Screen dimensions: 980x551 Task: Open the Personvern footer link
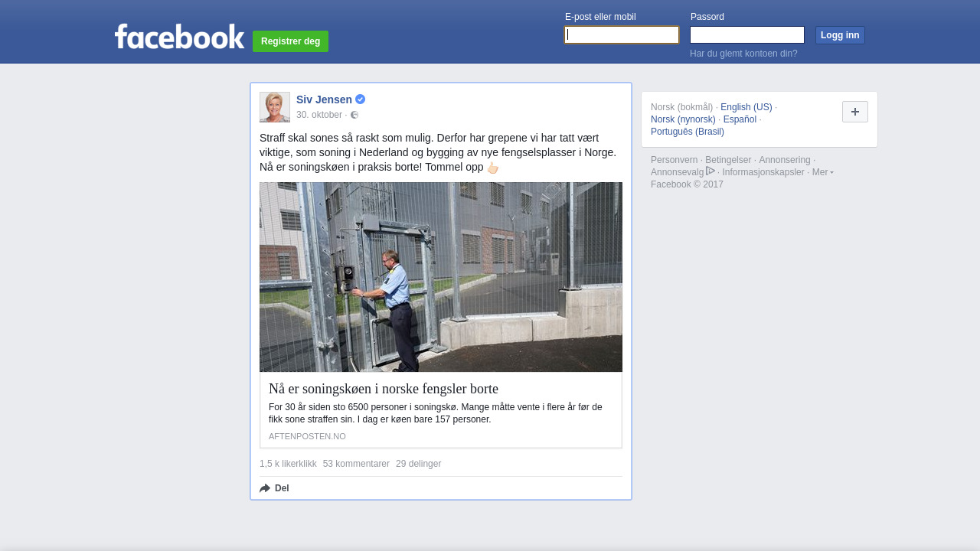click(674, 160)
